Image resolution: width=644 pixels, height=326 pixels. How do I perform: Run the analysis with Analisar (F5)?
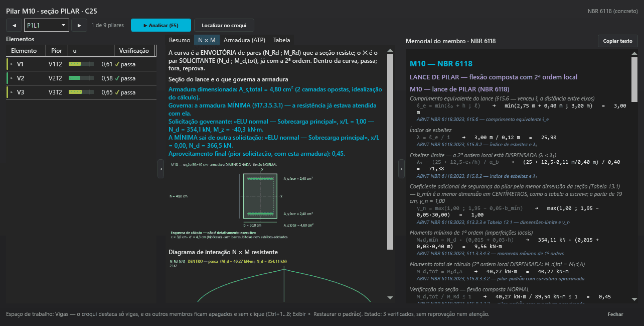(161, 25)
